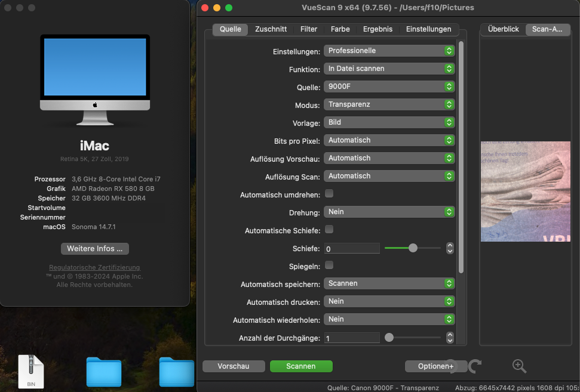Open the Automatisch speichern dropdown
Image resolution: width=580 pixels, height=392 pixels.
(x=389, y=283)
